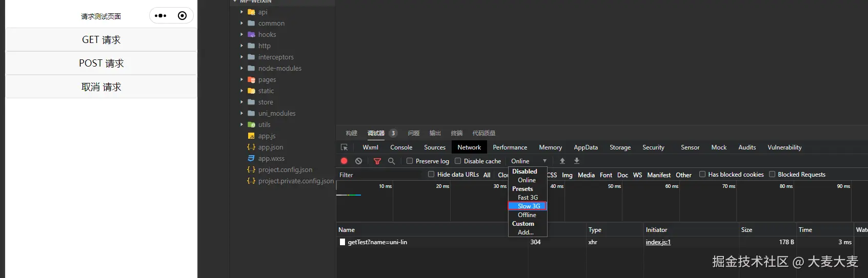Click the app.json braces icon
This screenshot has height=278, width=868.
coord(251,147)
